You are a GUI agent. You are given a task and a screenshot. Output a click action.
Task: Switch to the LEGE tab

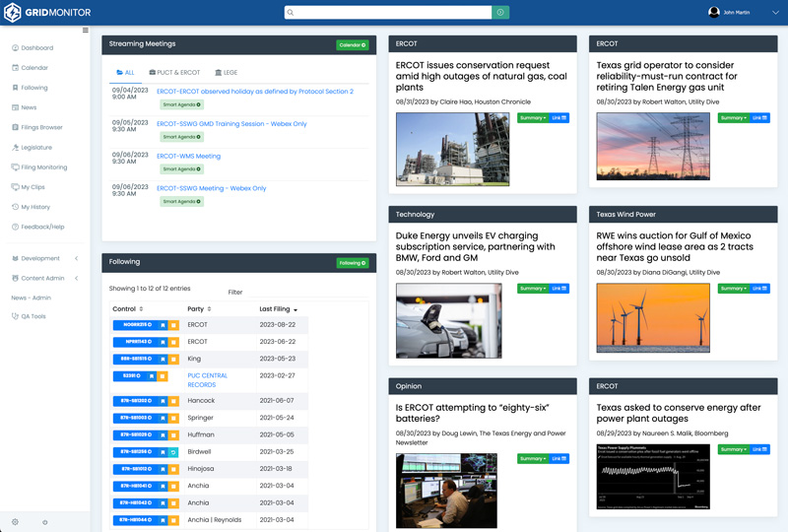pos(226,72)
